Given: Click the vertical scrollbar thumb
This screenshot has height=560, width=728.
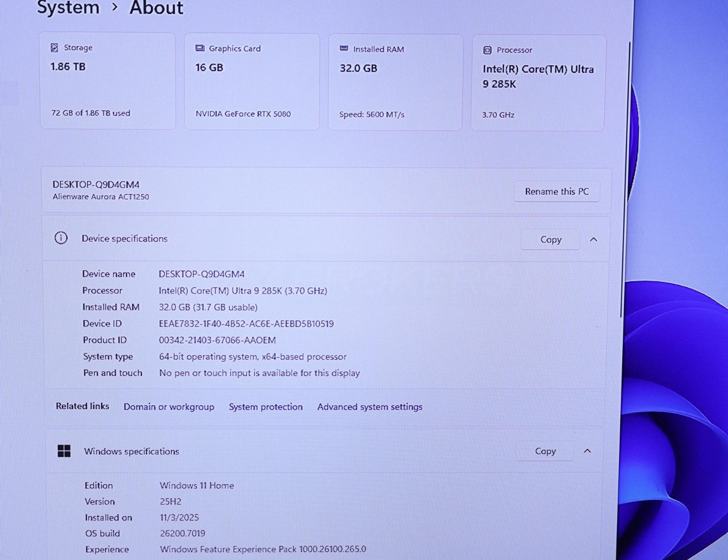Looking at the screenshot, I should pos(622,182).
